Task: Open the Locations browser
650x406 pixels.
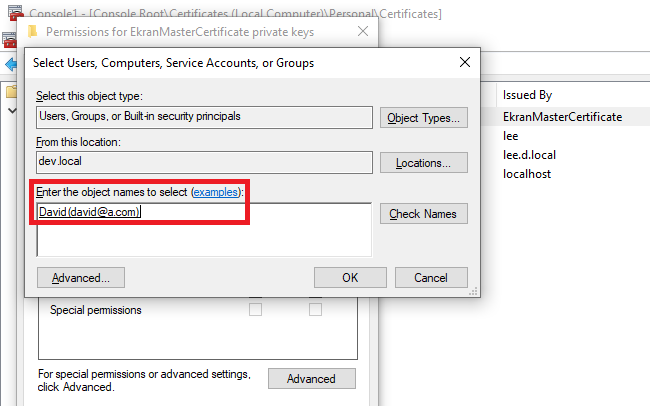Action: pos(424,163)
